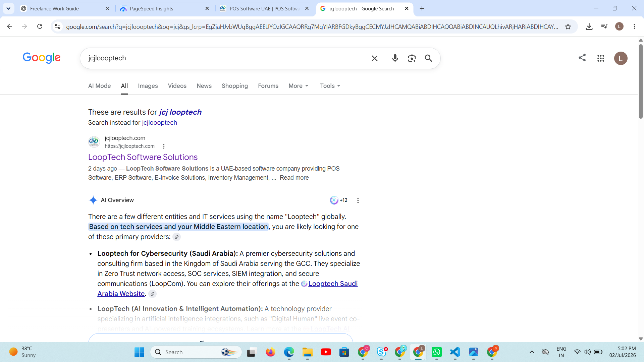Viewport: 644px width, 362px height.
Task: Open Google Lens image search icon
Action: [x=412, y=58]
